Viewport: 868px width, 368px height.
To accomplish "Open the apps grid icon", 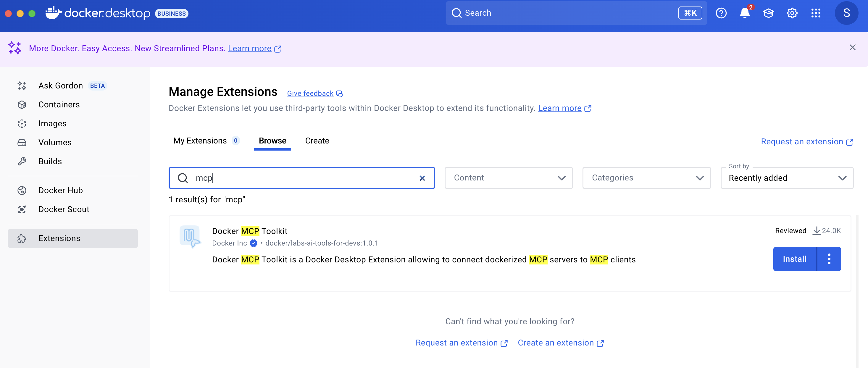I will coord(816,13).
